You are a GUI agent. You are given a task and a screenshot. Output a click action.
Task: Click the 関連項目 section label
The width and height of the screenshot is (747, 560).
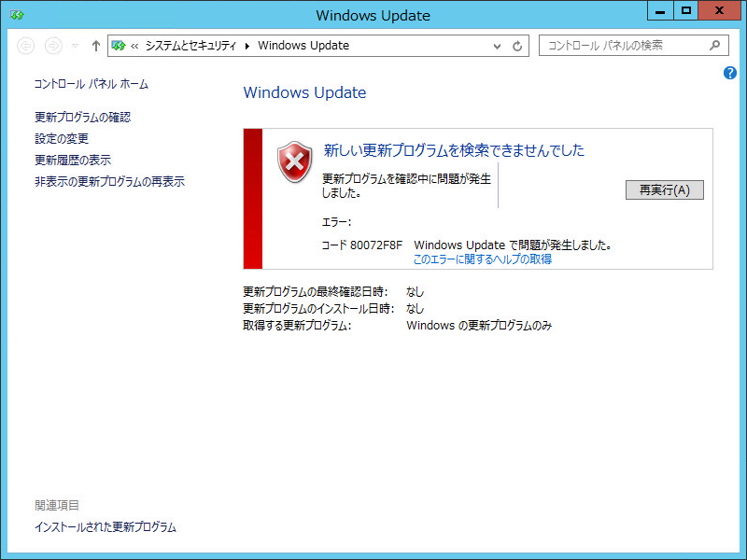[57, 505]
